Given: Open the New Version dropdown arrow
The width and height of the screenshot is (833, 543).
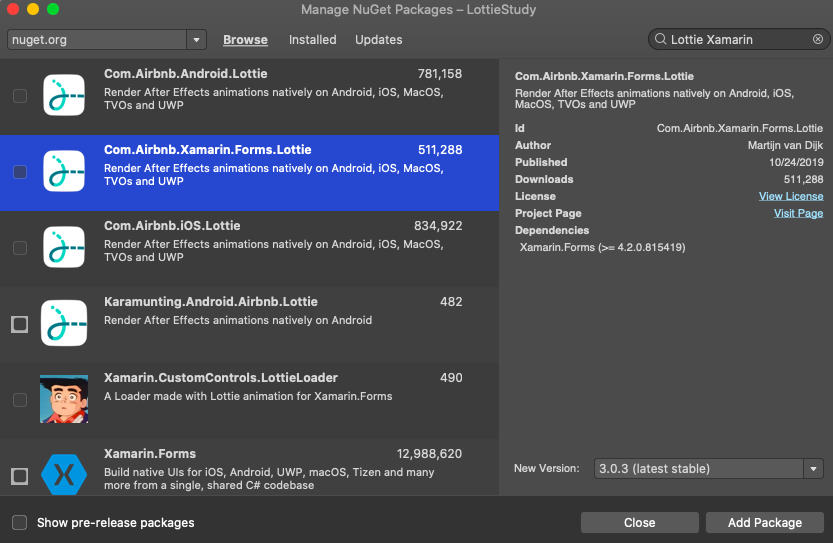Looking at the screenshot, I should coord(813,469).
